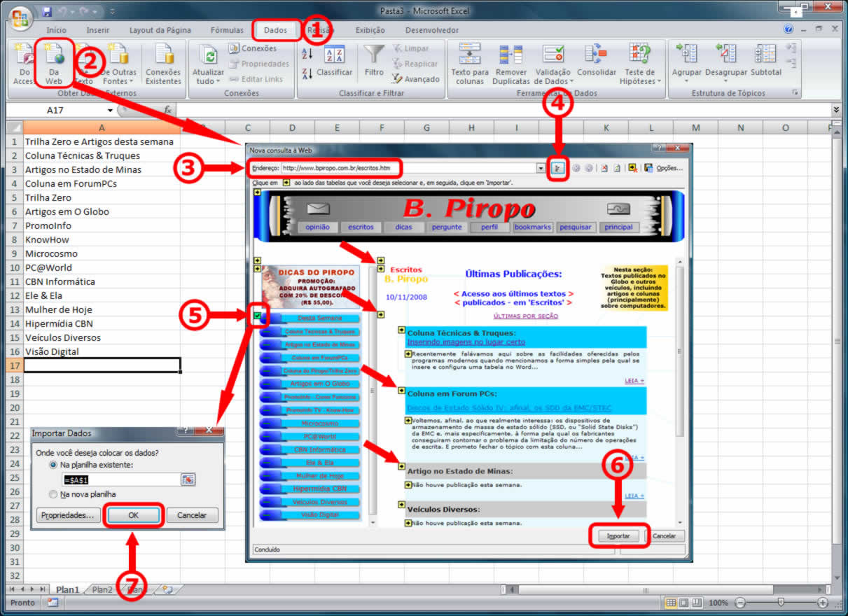Expand the formula bar chevron
This screenshot has height=616, width=848.
pos(836,110)
